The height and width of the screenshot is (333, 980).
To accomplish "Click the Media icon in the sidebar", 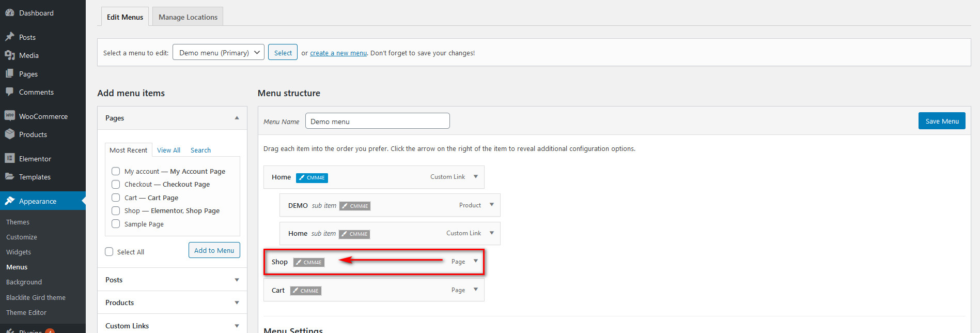I will pyautogui.click(x=10, y=55).
